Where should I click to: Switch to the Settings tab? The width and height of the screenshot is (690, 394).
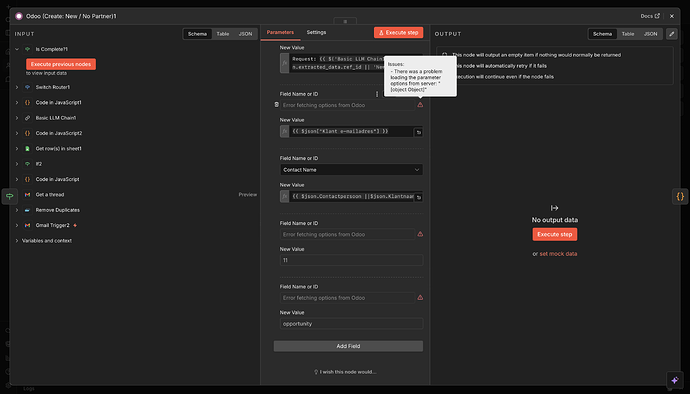[316, 33]
